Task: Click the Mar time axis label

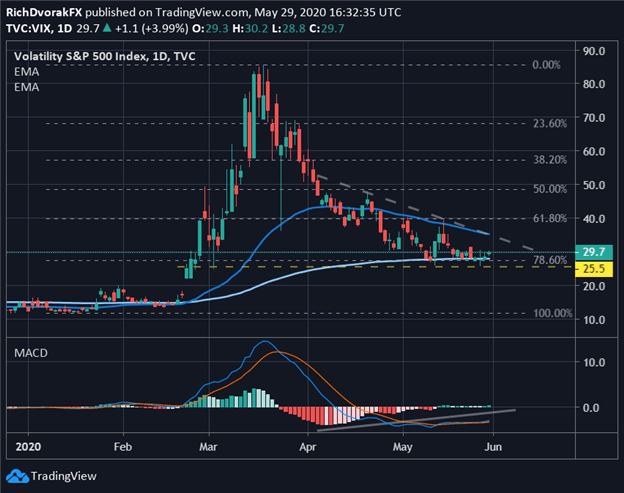Action: tap(208, 447)
